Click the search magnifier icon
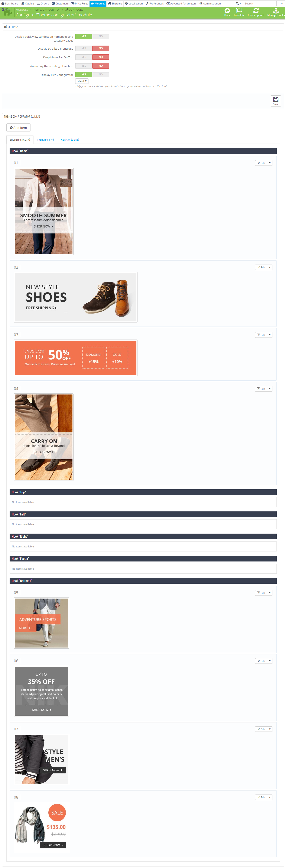The width and height of the screenshot is (285, 868). point(237,3)
